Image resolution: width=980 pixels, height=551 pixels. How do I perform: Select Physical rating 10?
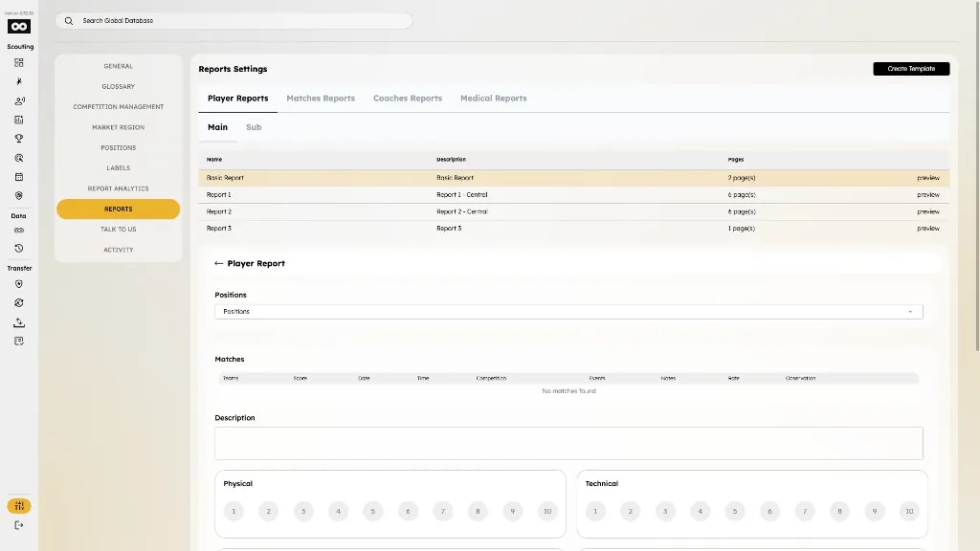point(547,511)
